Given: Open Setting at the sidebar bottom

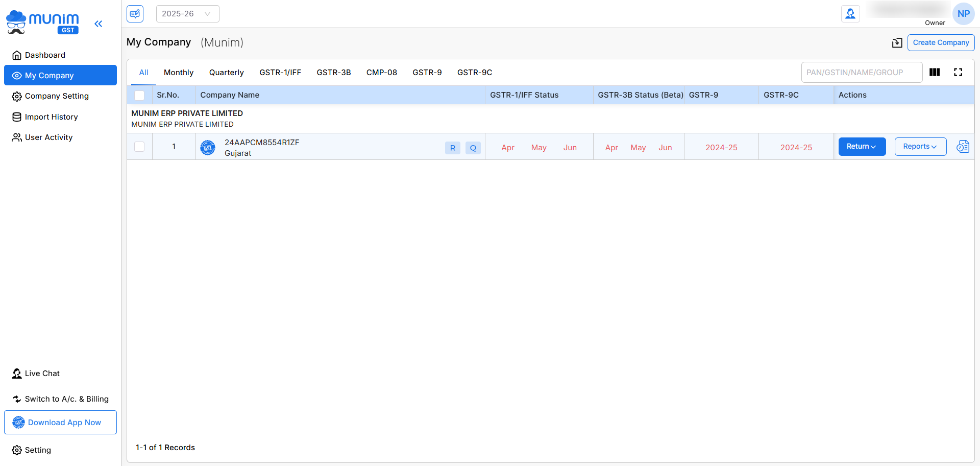Looking at the screenshot, I should pyautogui.click(x=60, y=450).
